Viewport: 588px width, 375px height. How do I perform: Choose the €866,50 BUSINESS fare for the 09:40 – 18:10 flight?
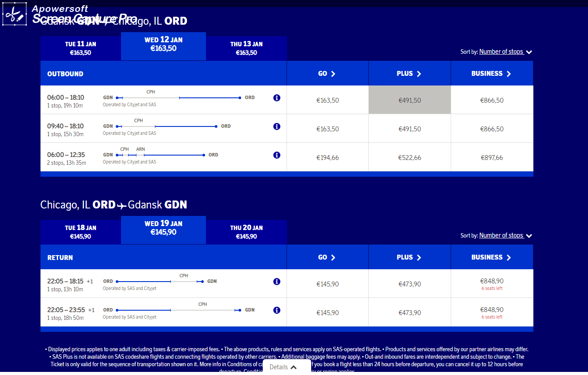coord(492,129)
